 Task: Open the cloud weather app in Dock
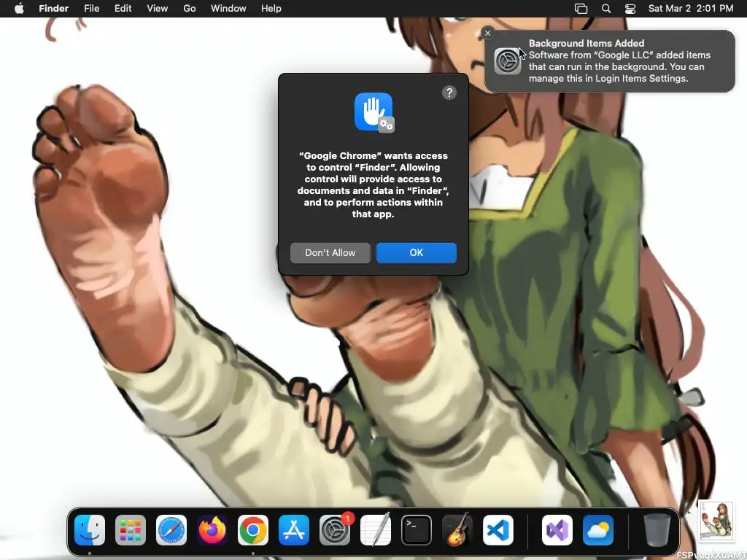[598, 530]
